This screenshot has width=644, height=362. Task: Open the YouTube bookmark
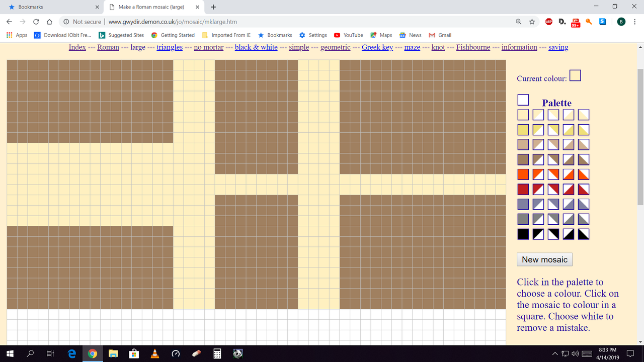pos(348,35)
